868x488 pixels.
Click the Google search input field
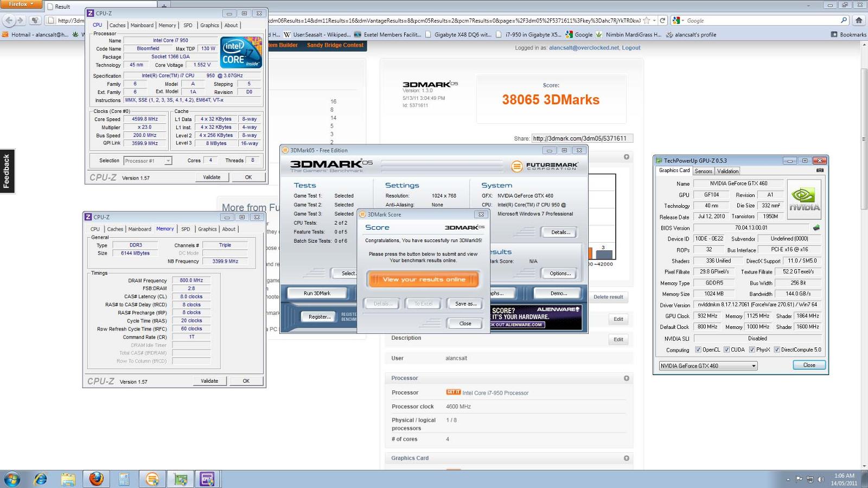point(761,21)
